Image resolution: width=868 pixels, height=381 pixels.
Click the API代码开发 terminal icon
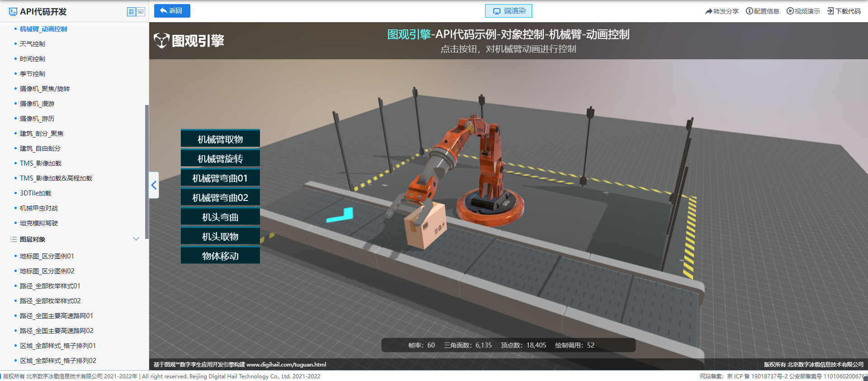click(13, 12)
